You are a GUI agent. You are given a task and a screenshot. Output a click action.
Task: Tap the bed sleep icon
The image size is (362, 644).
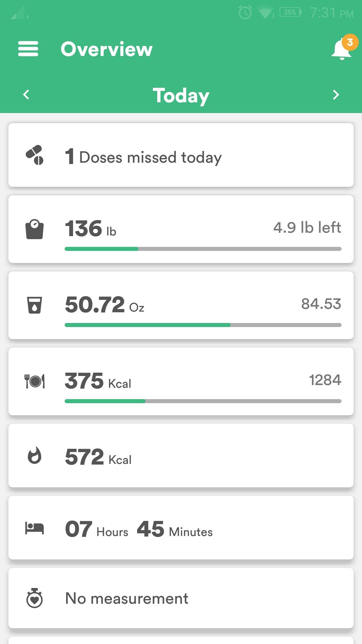[35, 528]
